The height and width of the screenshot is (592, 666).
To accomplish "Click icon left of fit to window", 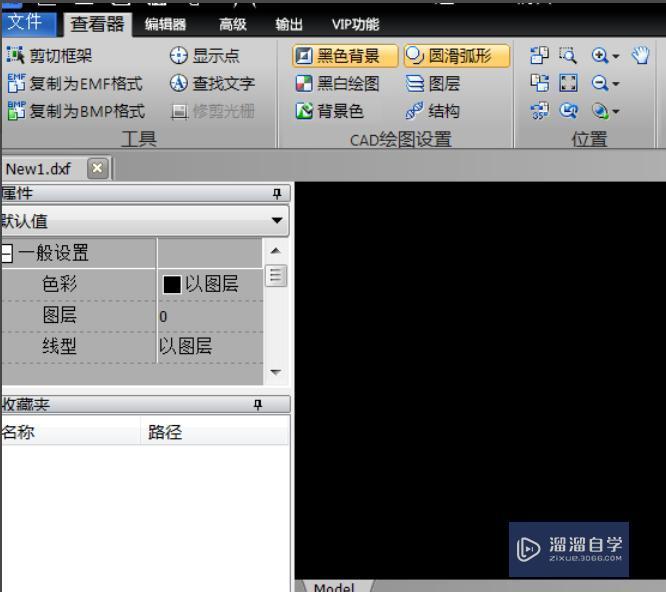I will [x=539, y=83].
